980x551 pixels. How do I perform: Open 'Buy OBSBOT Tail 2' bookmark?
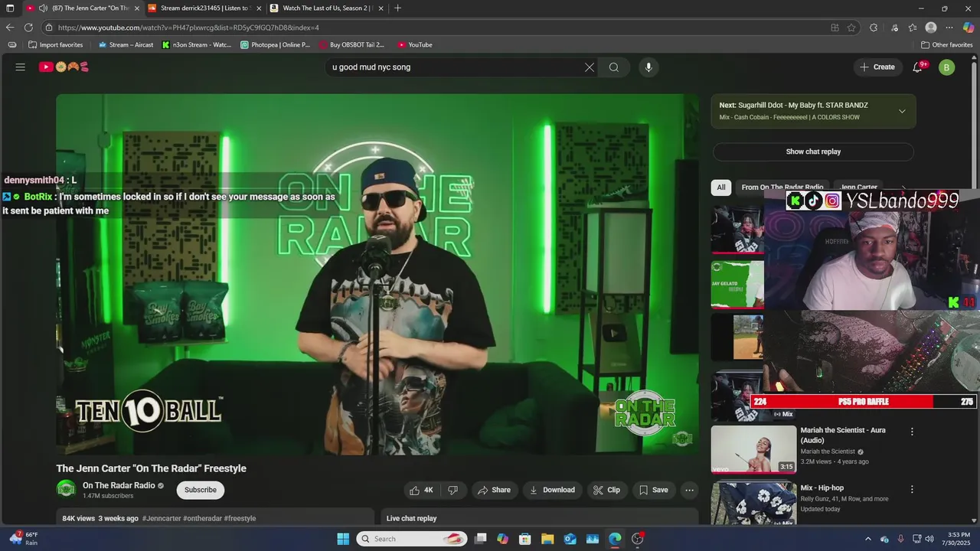coord(352,45)
